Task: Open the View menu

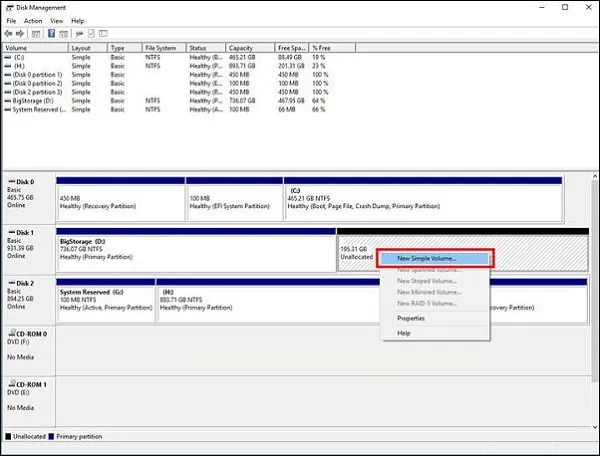Action: coord(58,21)
